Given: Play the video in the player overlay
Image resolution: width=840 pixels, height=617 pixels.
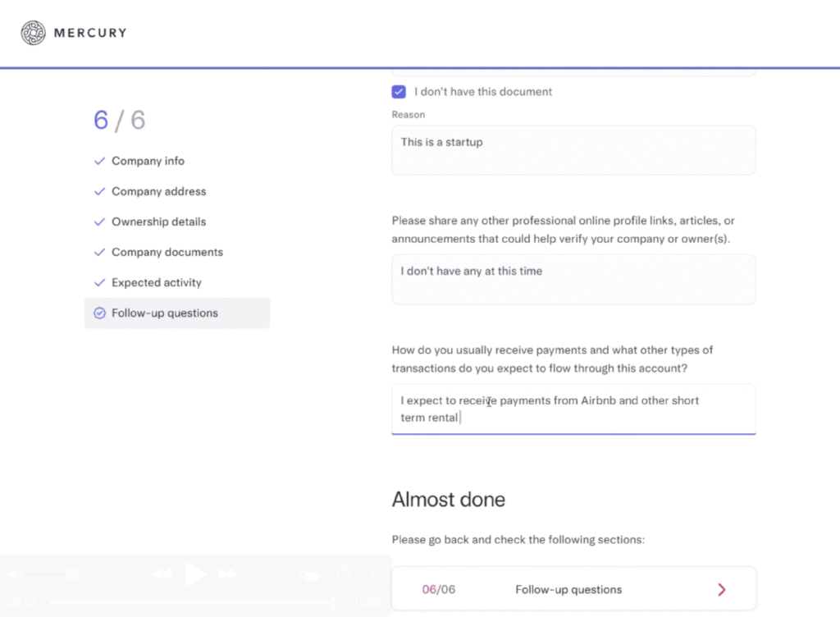Looking at the screenshot, I should pos(195,574).
